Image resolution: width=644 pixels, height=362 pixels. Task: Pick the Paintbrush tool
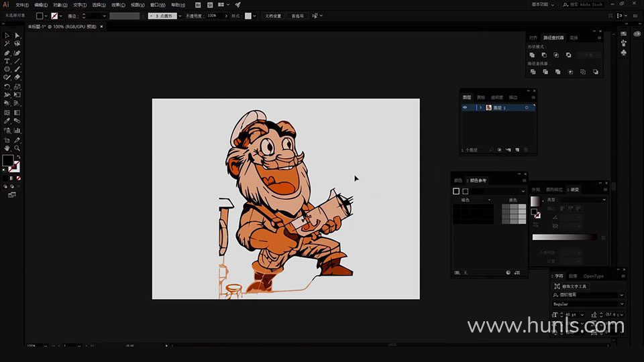tap(17, 69)
